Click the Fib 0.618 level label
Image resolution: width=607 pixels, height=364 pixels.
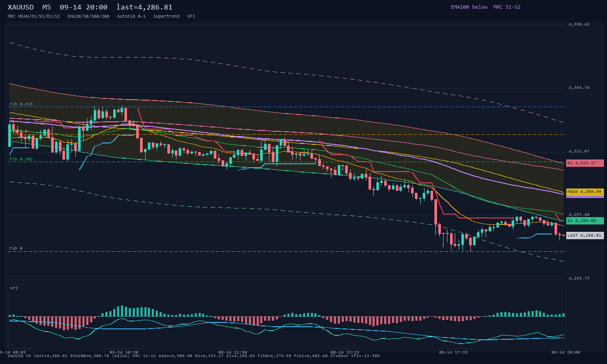21,104
